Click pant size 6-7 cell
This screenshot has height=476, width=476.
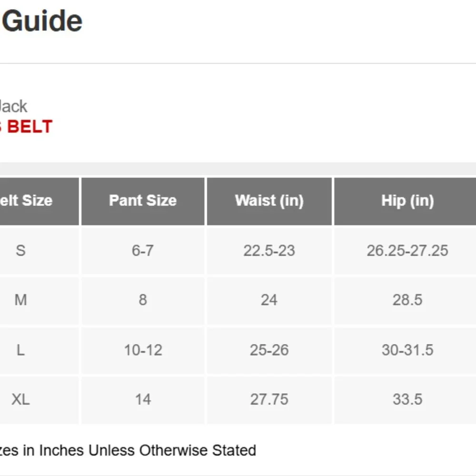pyautogui.click(x=143, y=251)
